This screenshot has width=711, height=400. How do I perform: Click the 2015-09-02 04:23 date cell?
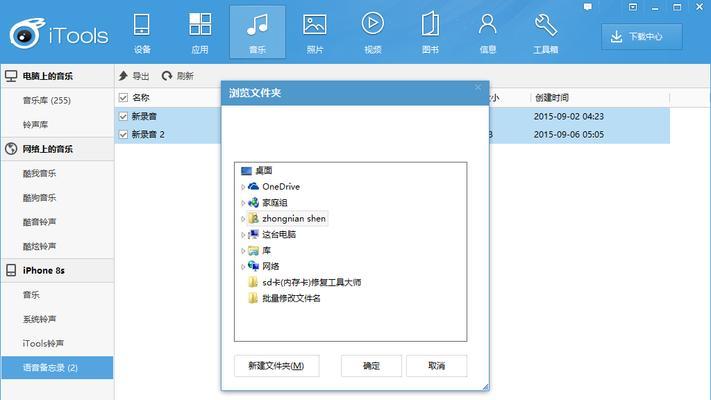(x=569, y=117)
